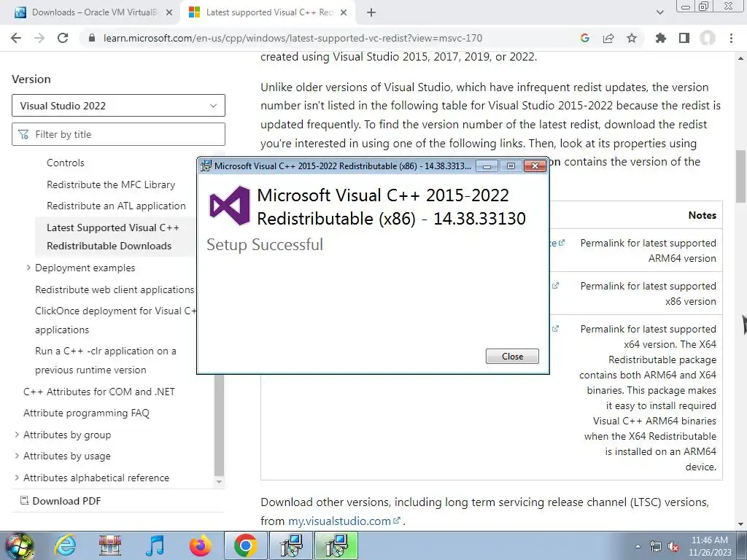Open ClickOnce deployment for Visual C++ applications
747x560 pixels.
(x=116, y=320)
